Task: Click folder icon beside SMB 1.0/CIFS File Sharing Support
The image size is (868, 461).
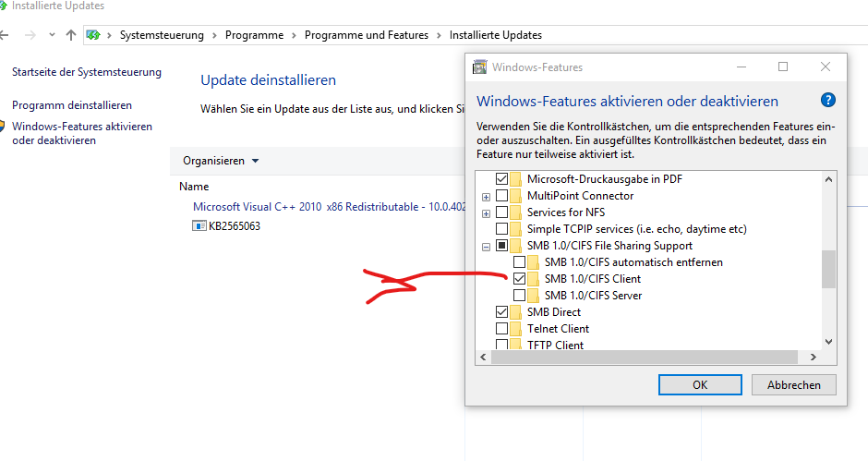Action: point(515,246)
